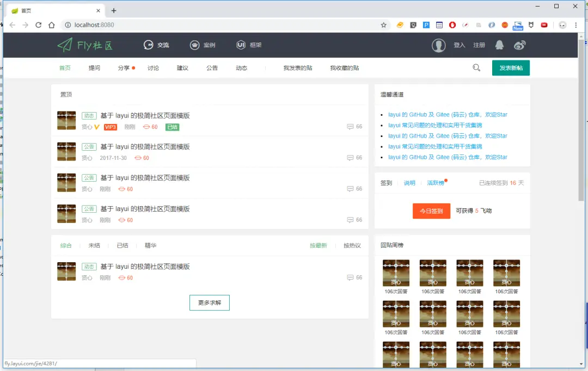The height and width of the screenshot is (371, 588).
Task: Select the 精华 filter tab
Action: click(x=150, y=245)
